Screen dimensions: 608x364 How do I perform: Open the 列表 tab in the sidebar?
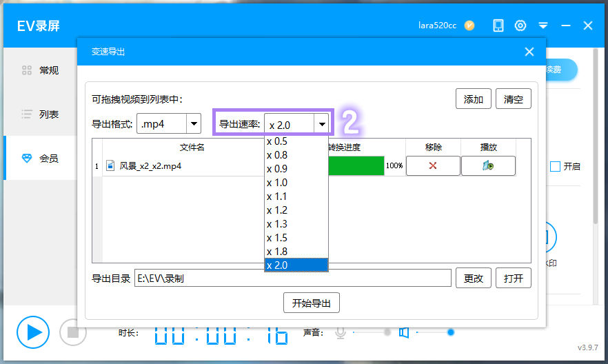[x=40, y=114]
